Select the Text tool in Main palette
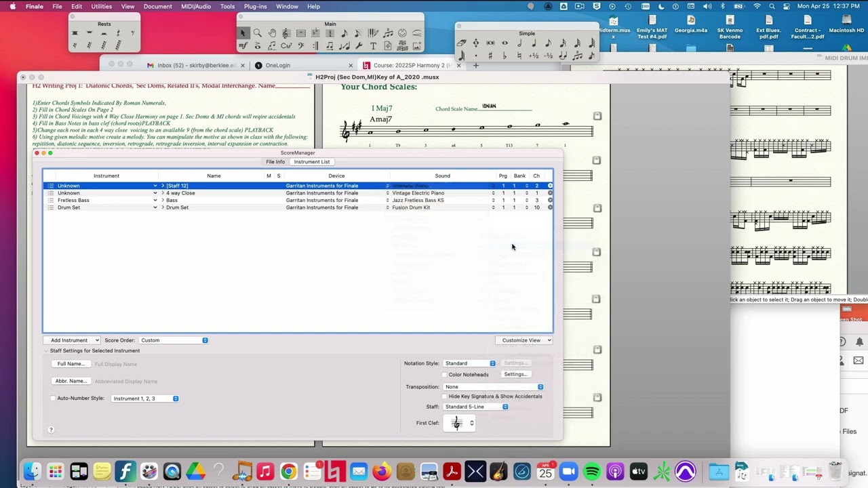This screenshot has height=488, width=868. coord(374,46)
